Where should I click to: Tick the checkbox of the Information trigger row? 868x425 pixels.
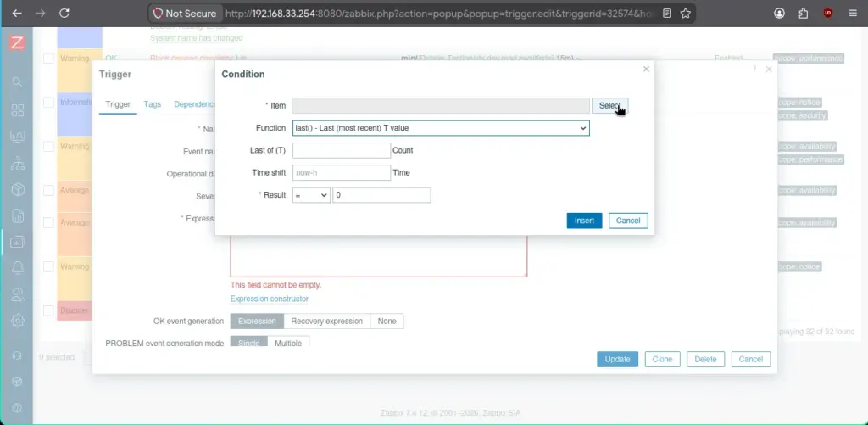point(48,103)
